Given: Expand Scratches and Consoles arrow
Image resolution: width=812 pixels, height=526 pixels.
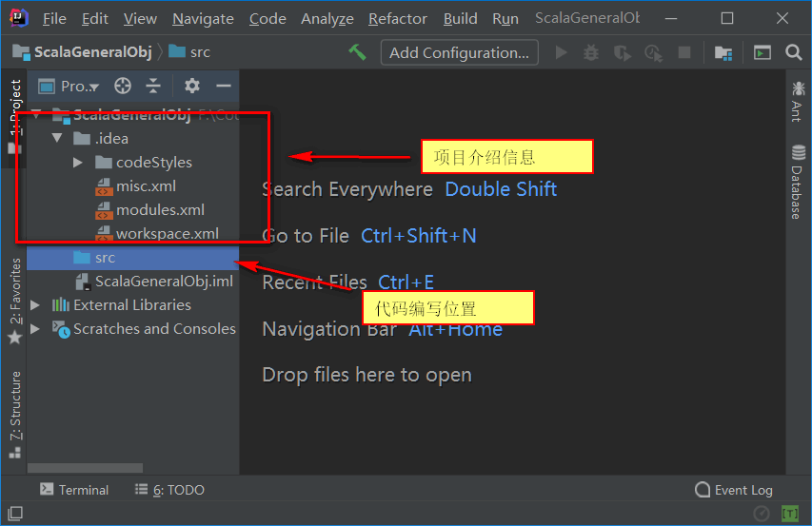Looking at the screenshot, I should [35, 329].
